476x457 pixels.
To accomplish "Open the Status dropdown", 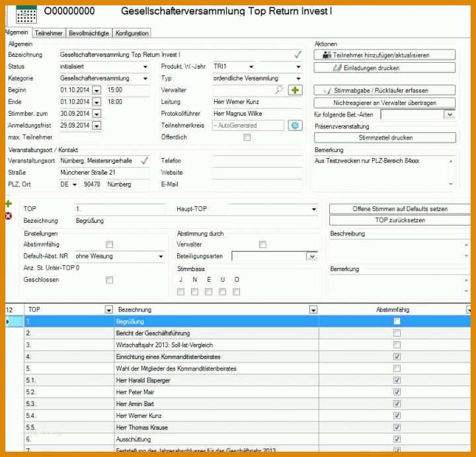I will tap(145, 67).
